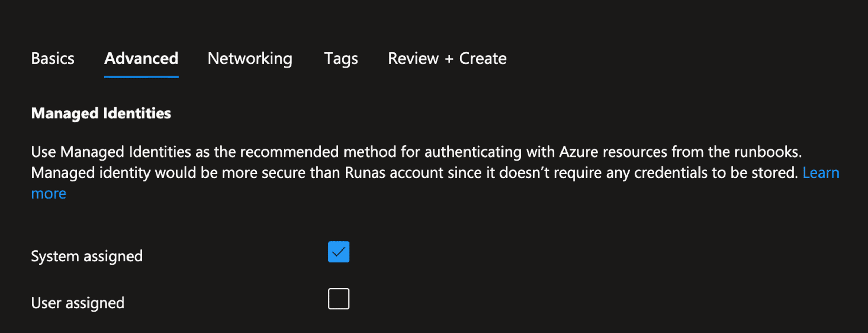Image resolution: width=868 pixels, height=333 pixels.
Task: Select the User assigned label text
Action: coord(77,302)
